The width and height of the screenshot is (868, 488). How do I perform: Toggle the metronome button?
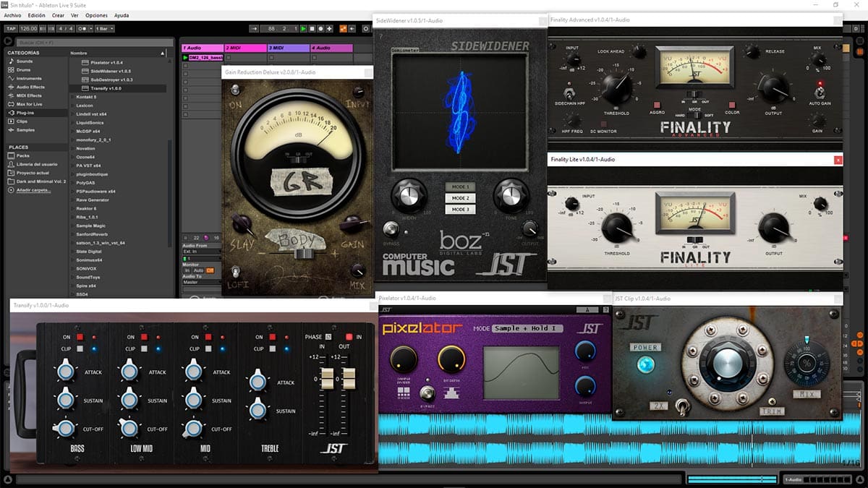[83, 29]
